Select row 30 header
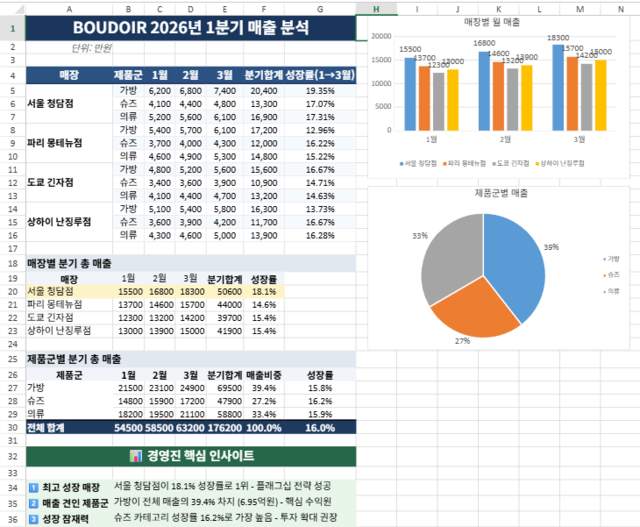Screen dimensions: 640x527 pos(13,427)
